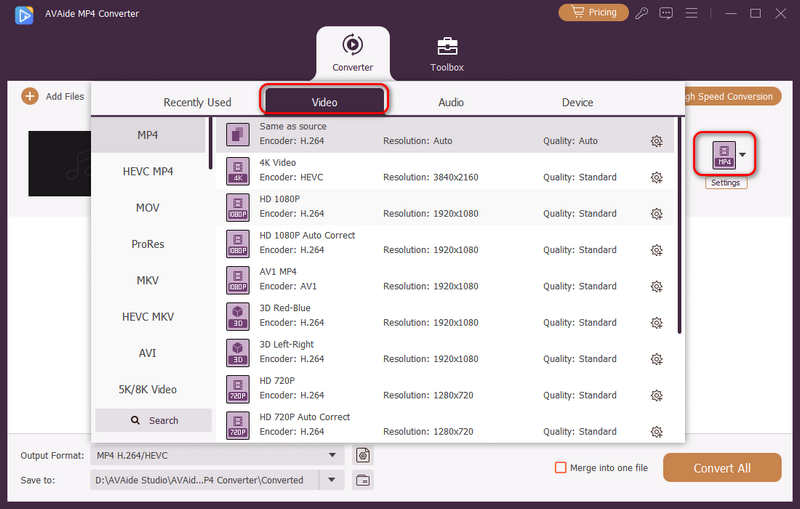Click the Pricing button

click(x=593, y=12)
